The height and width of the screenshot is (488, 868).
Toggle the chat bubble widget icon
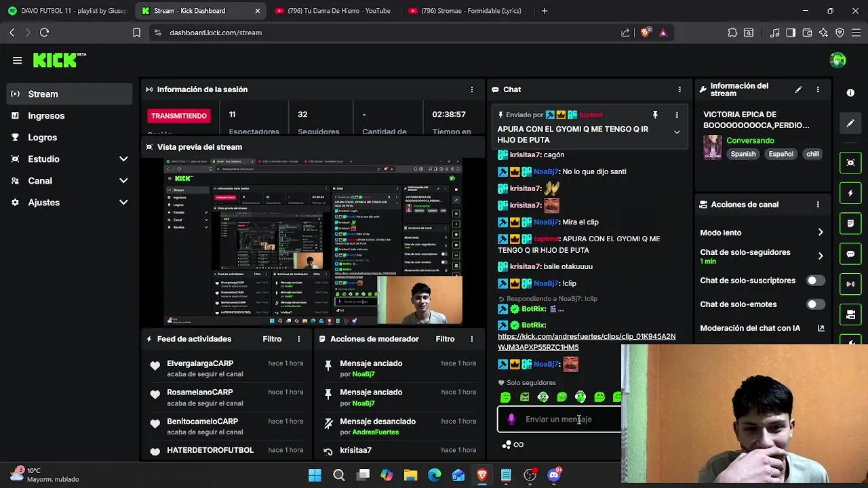(x=850, y=254)
